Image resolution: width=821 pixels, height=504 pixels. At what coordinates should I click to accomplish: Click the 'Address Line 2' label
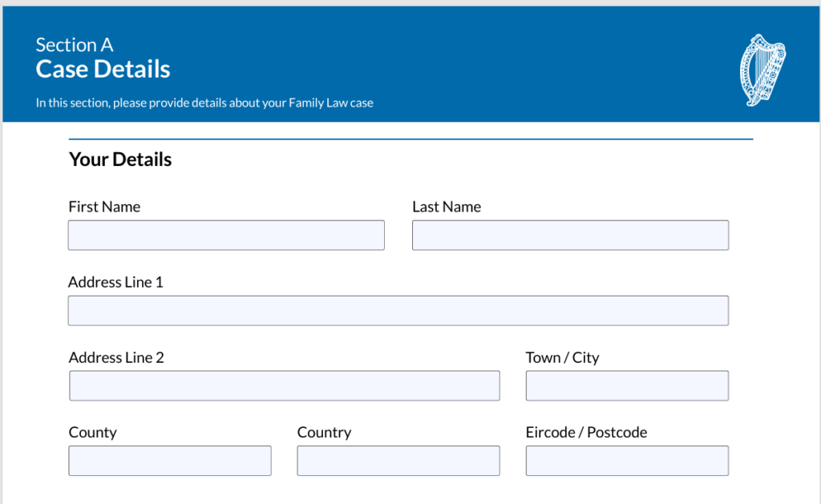116,357
